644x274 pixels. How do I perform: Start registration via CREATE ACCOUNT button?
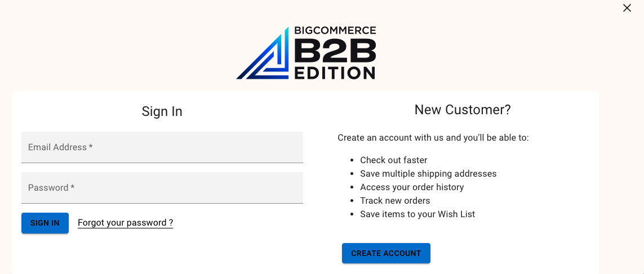386,253
